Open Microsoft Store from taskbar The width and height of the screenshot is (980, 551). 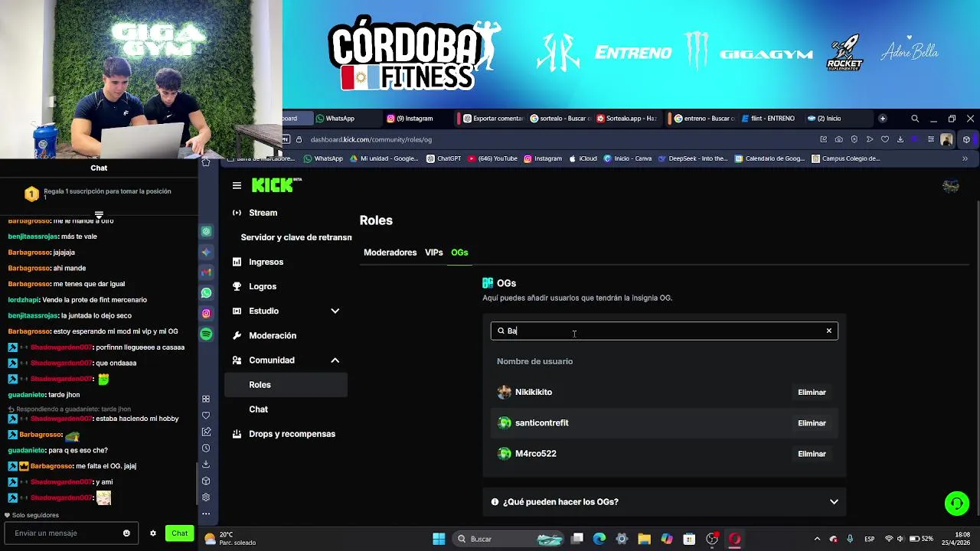(x=689, y=539)
